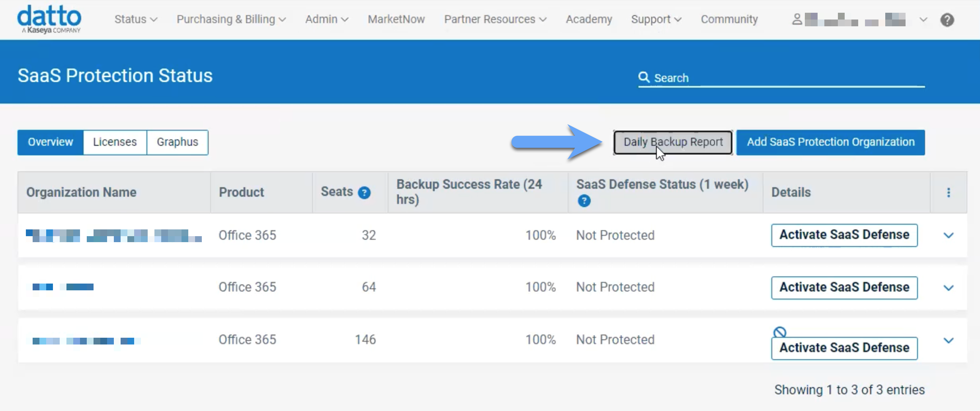The height and width of the screenshot is (411, 980).
Task: Switch to the Graphus tab
Action: (178, 142)
